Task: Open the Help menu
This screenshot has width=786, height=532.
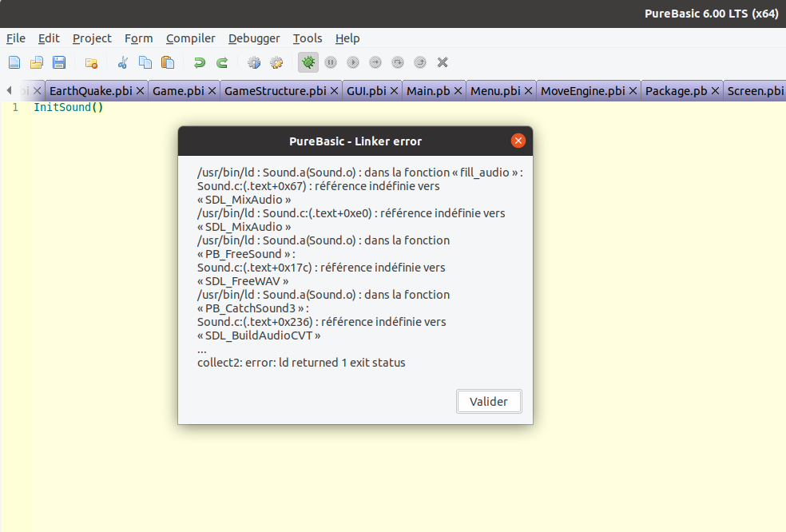Action: (347, 38)
